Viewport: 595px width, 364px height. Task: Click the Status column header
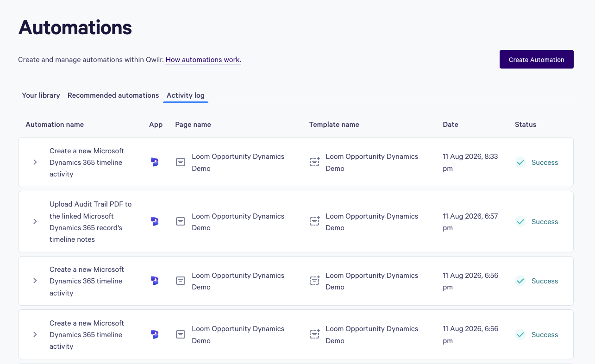pyautogui.click(x=526, y=124)
